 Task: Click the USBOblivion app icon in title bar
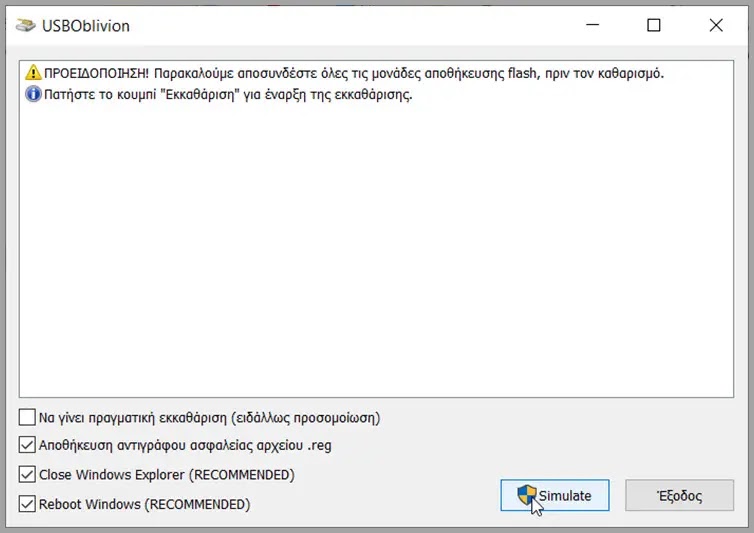click(25, 25)
